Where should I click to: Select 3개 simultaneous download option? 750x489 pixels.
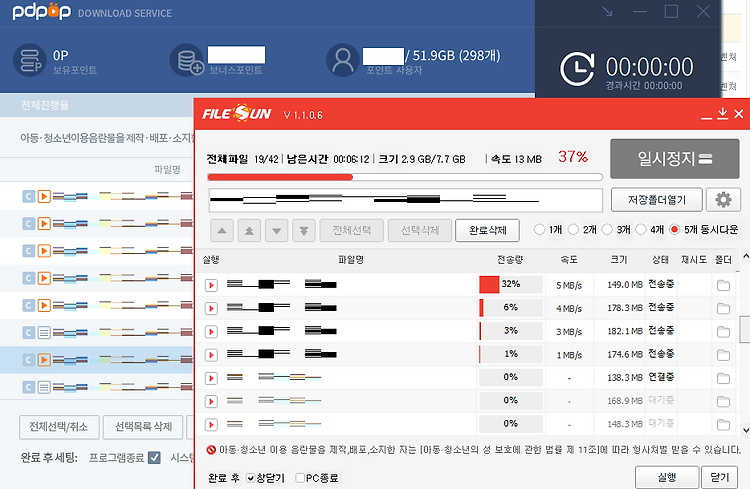pyautogui.click(x=607, y=230)
